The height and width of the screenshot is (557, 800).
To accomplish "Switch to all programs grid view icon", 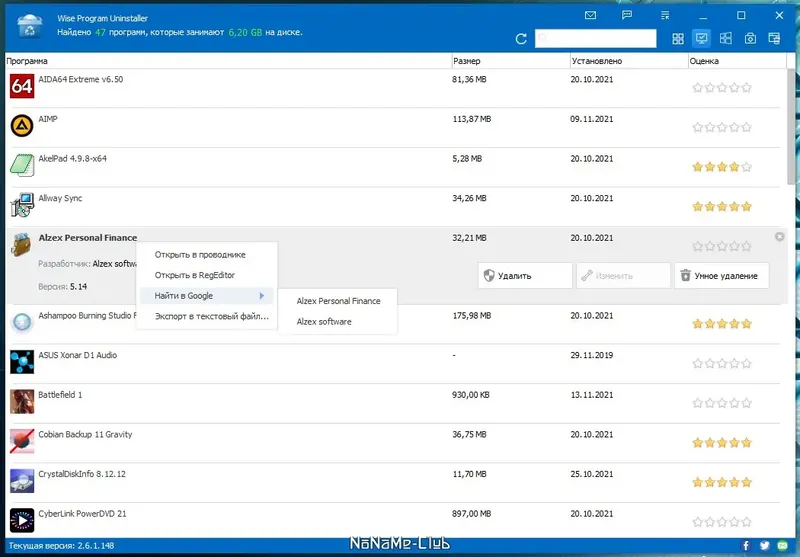I will pos(678,39).
